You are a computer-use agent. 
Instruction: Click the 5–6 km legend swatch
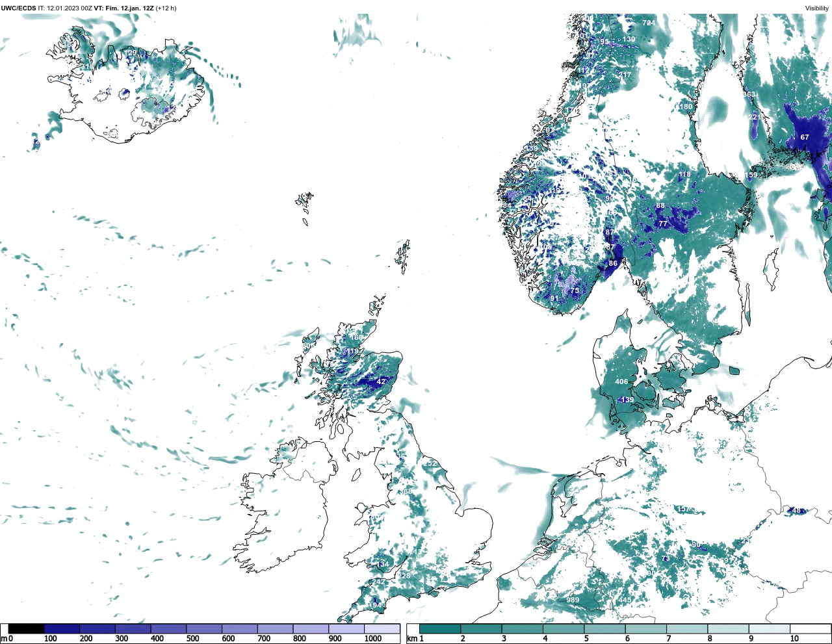tap(604, 628)
